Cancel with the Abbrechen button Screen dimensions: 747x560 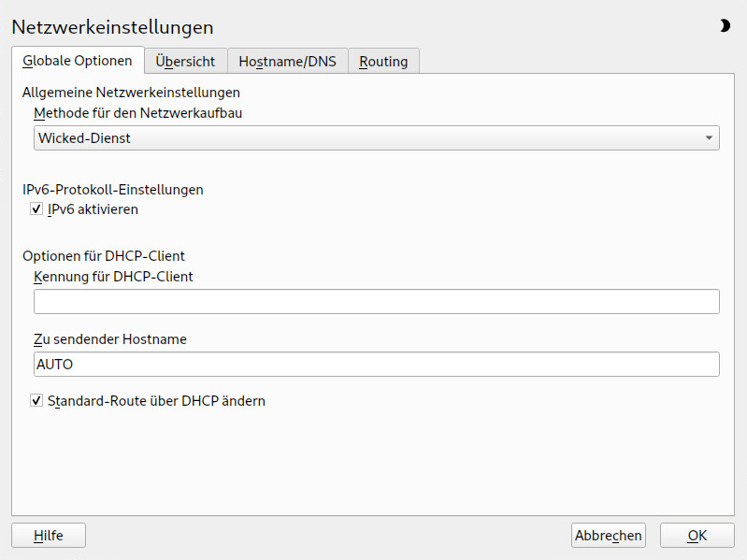click(x=609, y=536)
